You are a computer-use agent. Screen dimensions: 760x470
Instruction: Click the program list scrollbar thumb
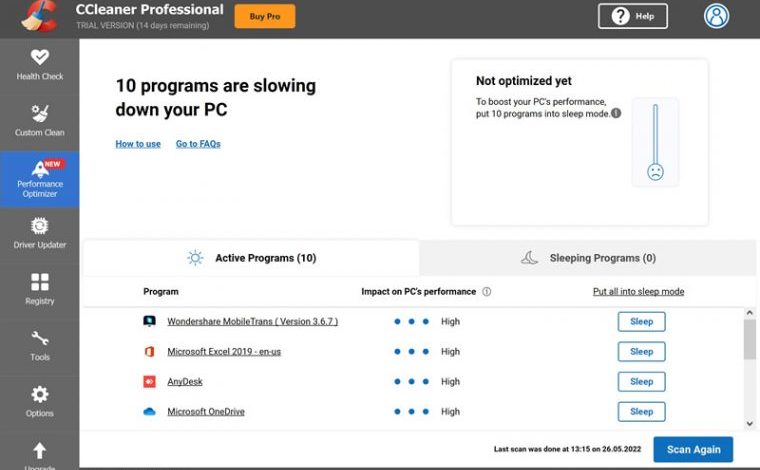click(x=750, y=339)
